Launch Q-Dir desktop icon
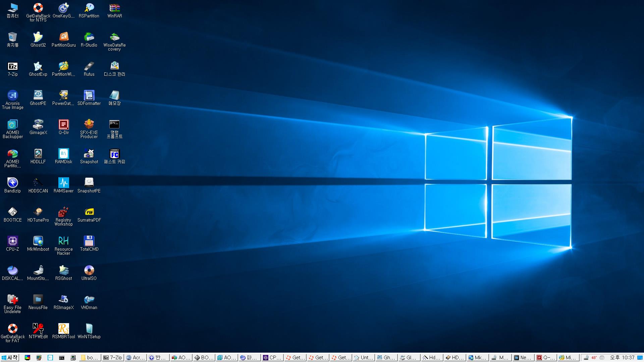 (64, 127)
